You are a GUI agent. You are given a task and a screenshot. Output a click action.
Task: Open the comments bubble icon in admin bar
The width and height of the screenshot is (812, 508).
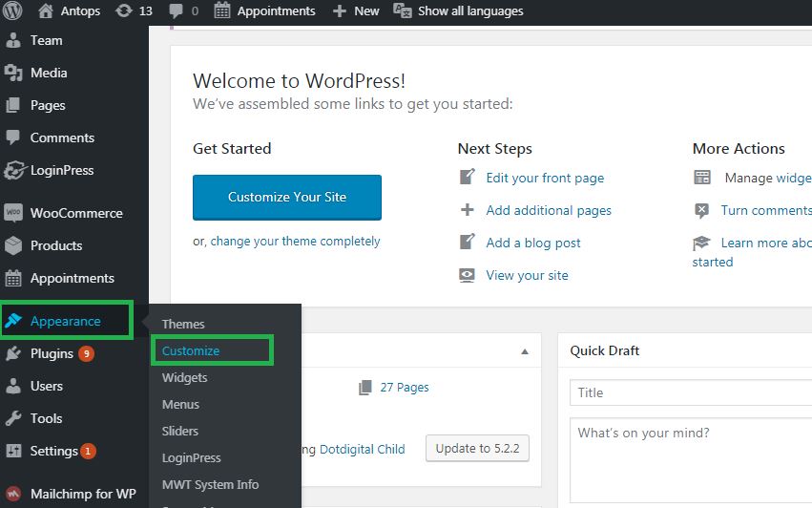(x=177, y=11)
